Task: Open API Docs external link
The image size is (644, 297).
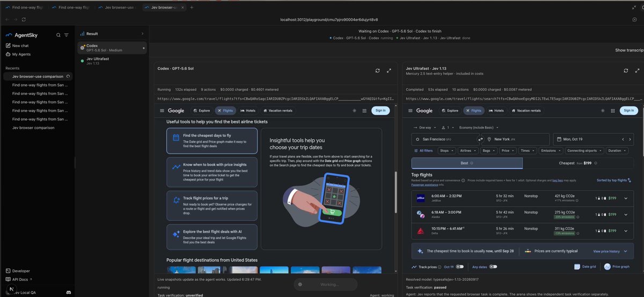Action: point(20,279)
